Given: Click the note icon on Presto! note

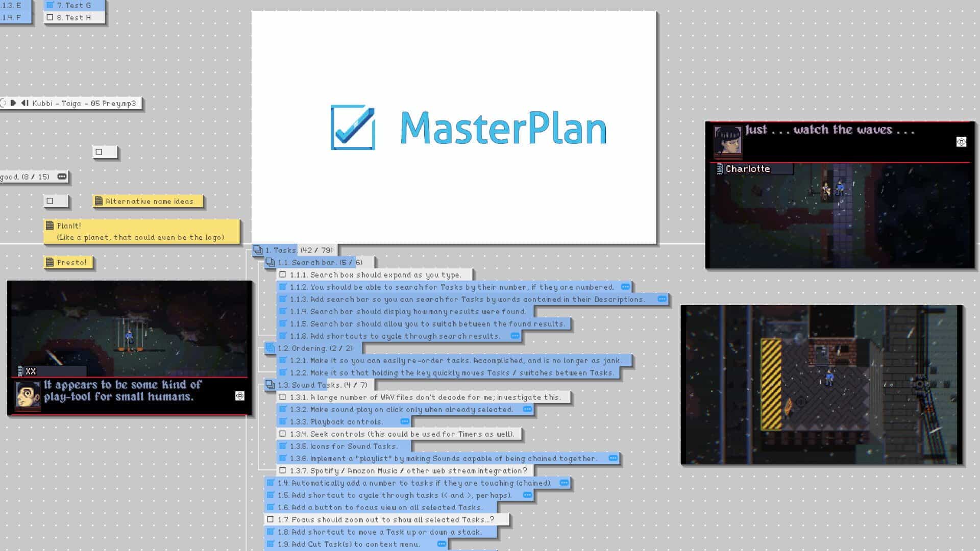Looking at the screenshot, I should tap(50, 262).
